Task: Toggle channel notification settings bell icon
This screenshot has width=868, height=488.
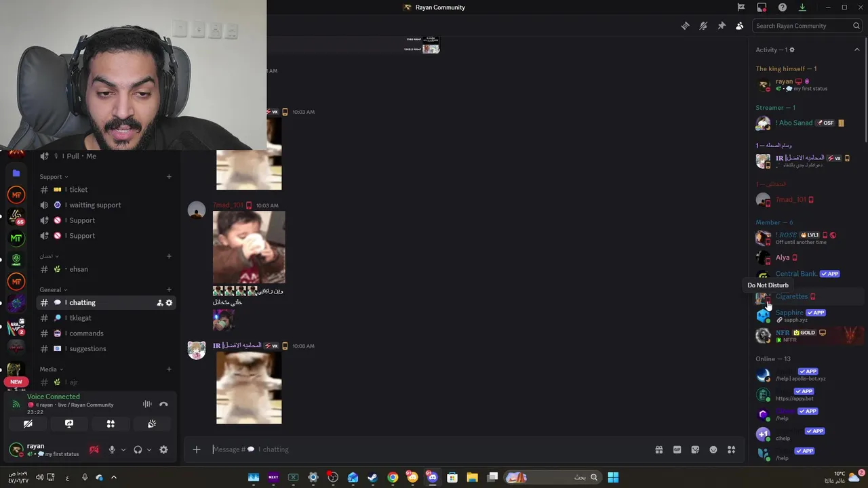Action: pos(703,26)
